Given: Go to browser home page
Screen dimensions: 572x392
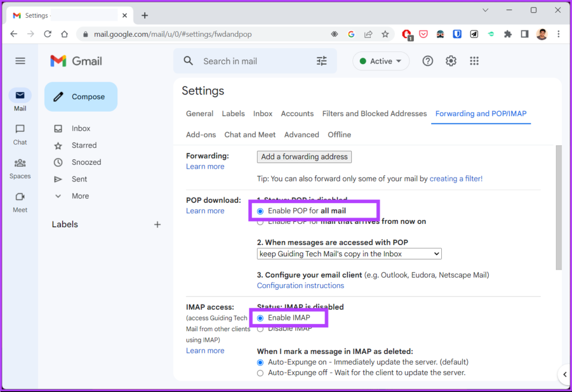Looking at the screenshot, I should click(65, 34).
